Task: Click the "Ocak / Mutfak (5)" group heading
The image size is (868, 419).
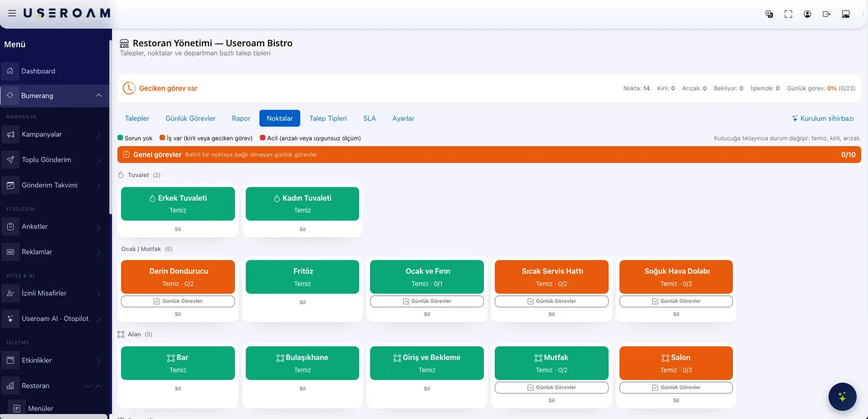Action: (146, 249)
